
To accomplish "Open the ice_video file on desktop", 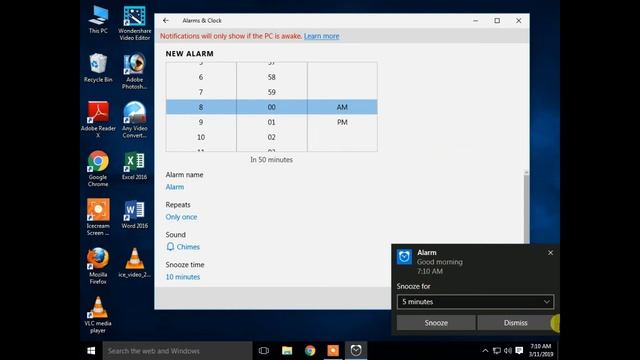I will (x=135, y=263).
